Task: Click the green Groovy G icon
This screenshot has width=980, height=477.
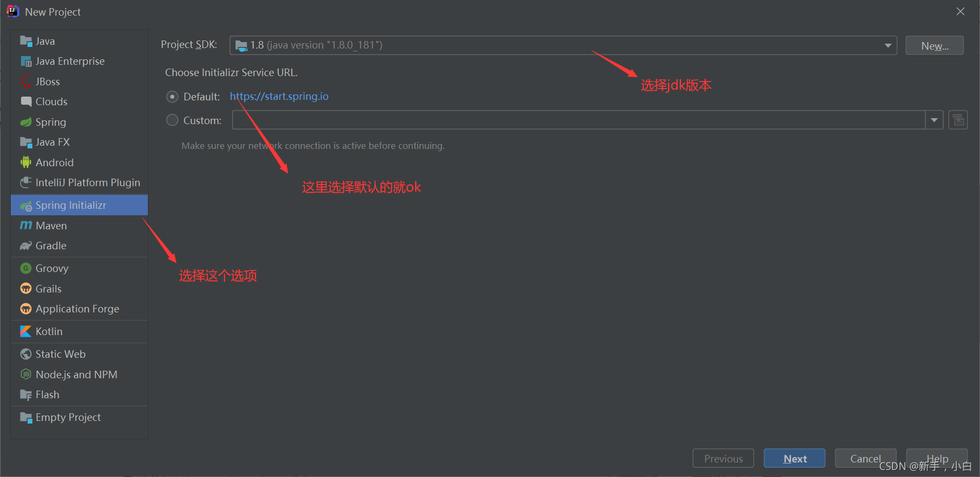Action: coord(26,268)
